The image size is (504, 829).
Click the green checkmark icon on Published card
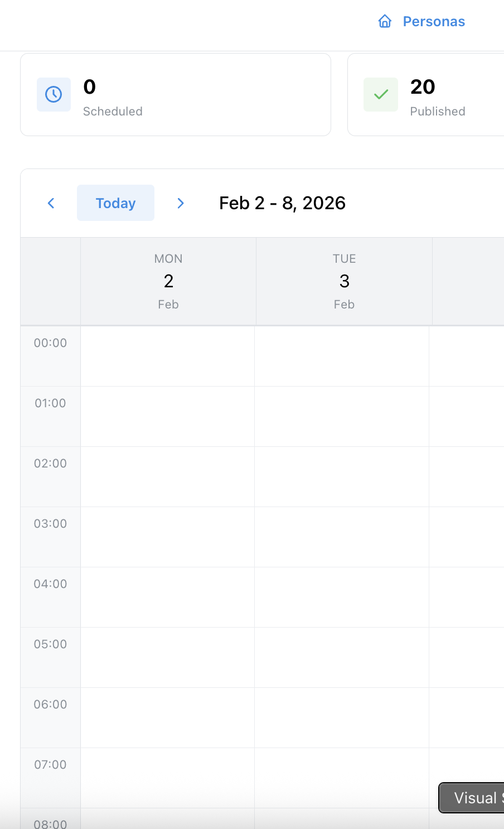pyautogui.click(x=380, y=94)
